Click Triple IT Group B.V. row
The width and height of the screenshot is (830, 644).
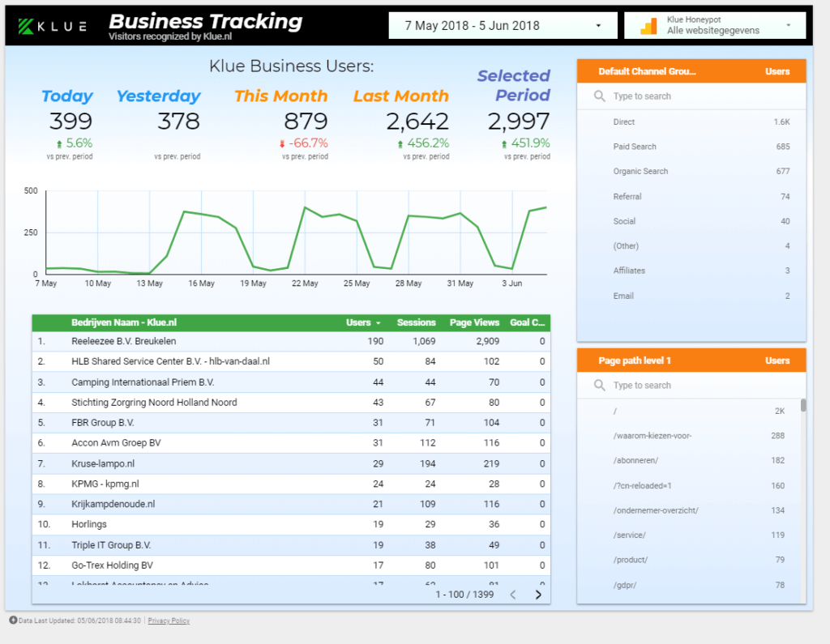(x=291, y=545)
